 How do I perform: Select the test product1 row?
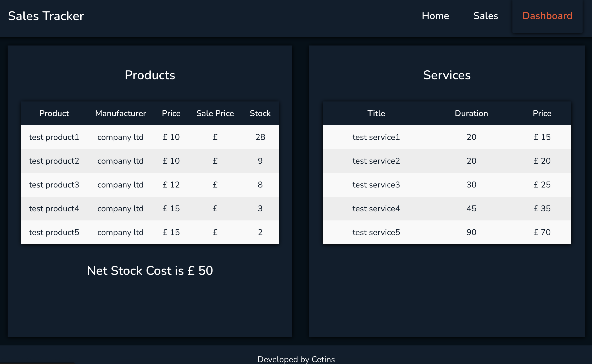pyautogui.click(x=150, y=137)
